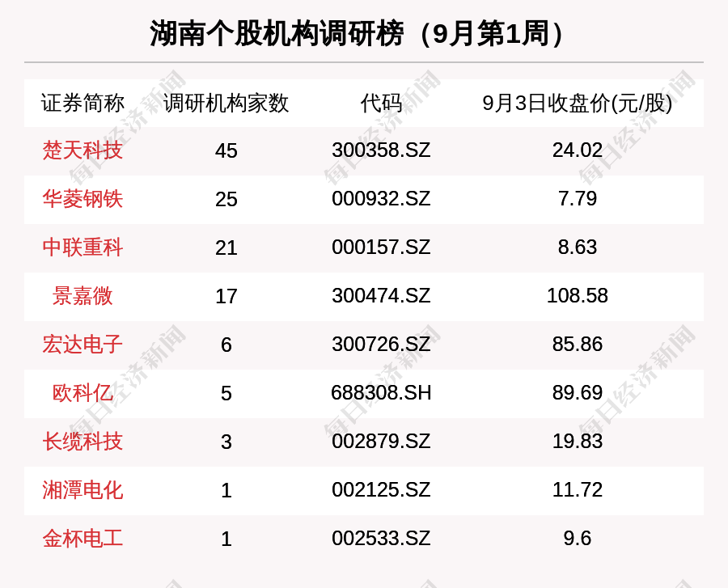The height and width of the screenshot is (588, 728).
Task: Click the code 000932.SZ
Action: (381, 199)
